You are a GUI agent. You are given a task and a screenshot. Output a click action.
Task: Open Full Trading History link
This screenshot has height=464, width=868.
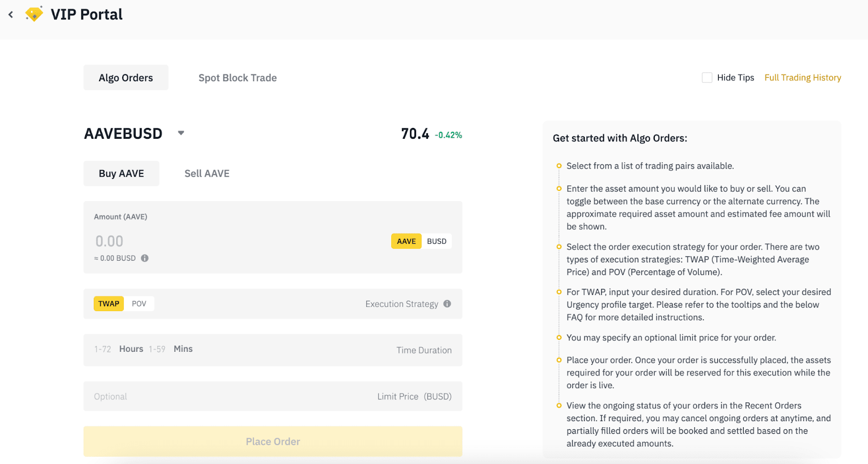[x=802, y=78]
